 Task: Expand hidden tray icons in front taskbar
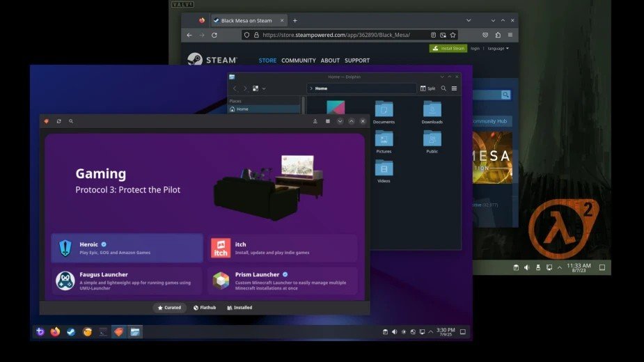click(431, 331)
